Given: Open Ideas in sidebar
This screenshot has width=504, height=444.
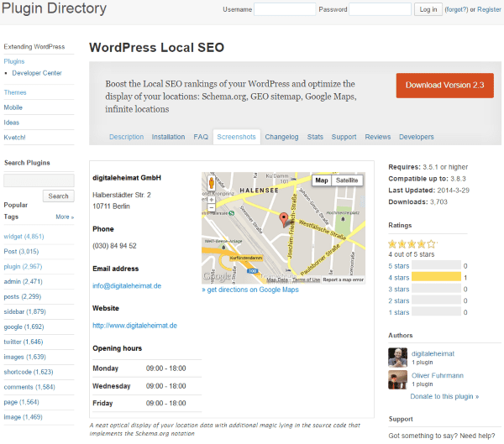Looking at the screenshot, I should coord(12,123).
